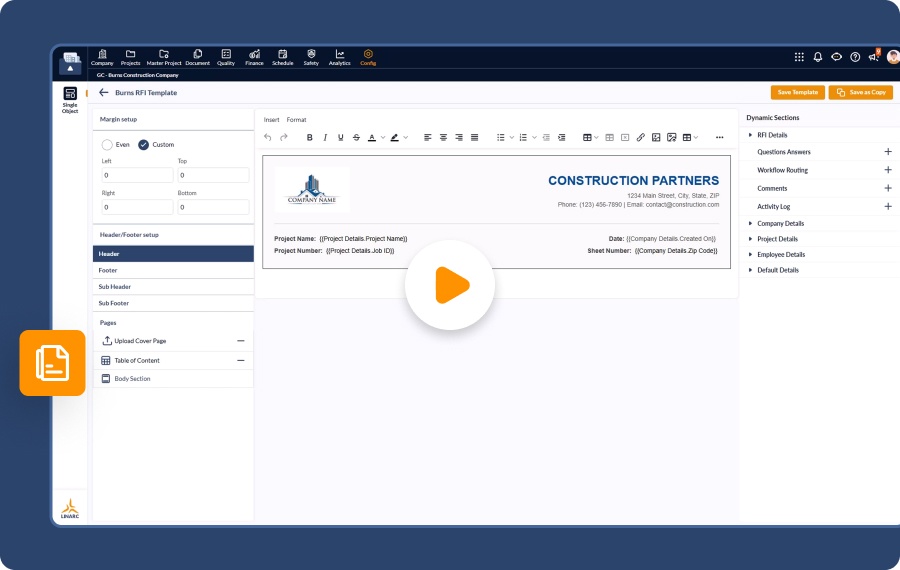
Task: Open the apps grid launcher
Action: [x=799, y=57]
